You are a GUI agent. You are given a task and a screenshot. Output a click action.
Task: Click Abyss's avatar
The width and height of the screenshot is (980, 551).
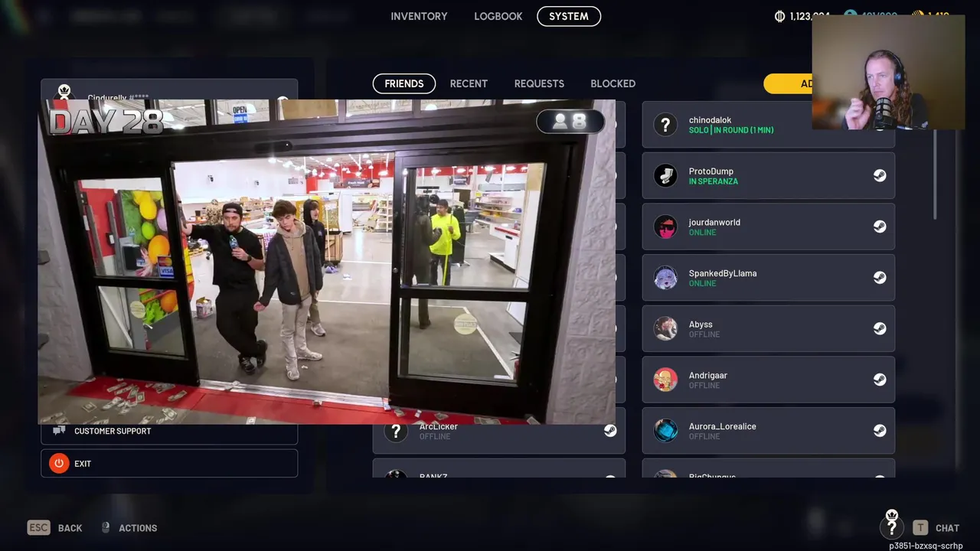pos(665,329)
